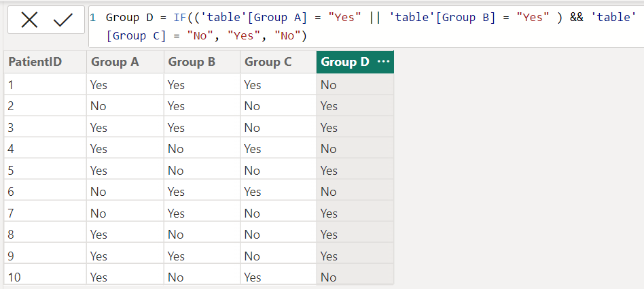Click into the DAX formula editor
This screenshot has width=644, height=289.
[x=365, y=27]
